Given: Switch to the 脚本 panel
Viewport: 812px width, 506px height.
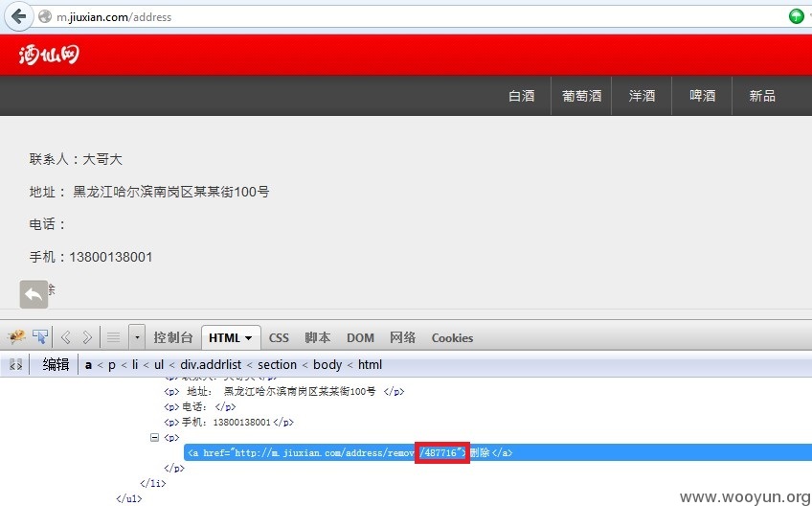Looking at the screenshot, I should [x=318, y=338].
